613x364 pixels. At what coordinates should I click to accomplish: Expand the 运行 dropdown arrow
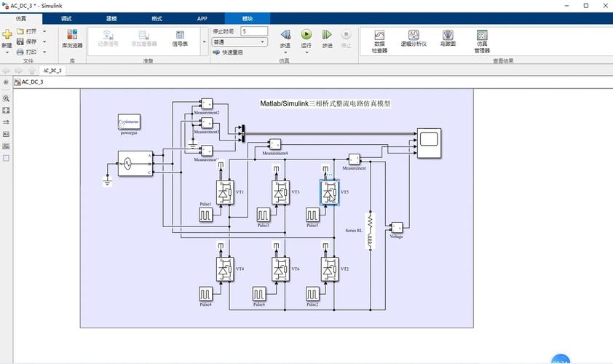[306, 52]
